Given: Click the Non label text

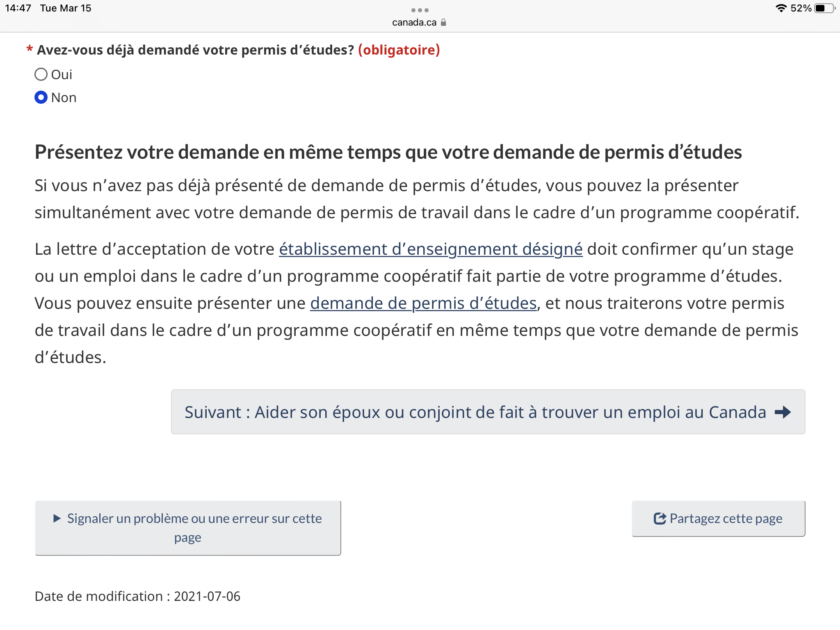Looking at the screenshot, I should (x=64, y=98).
